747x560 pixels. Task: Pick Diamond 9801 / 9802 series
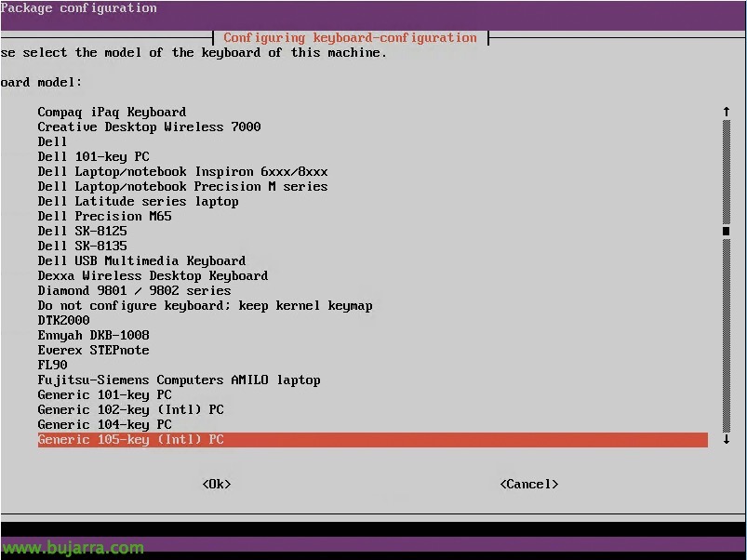point(134,290)
